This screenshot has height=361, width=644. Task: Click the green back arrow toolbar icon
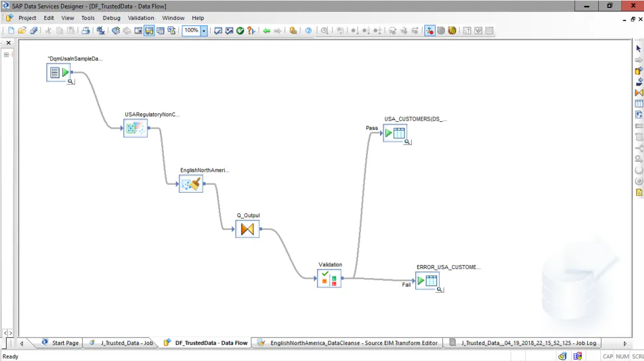(267, 30)
